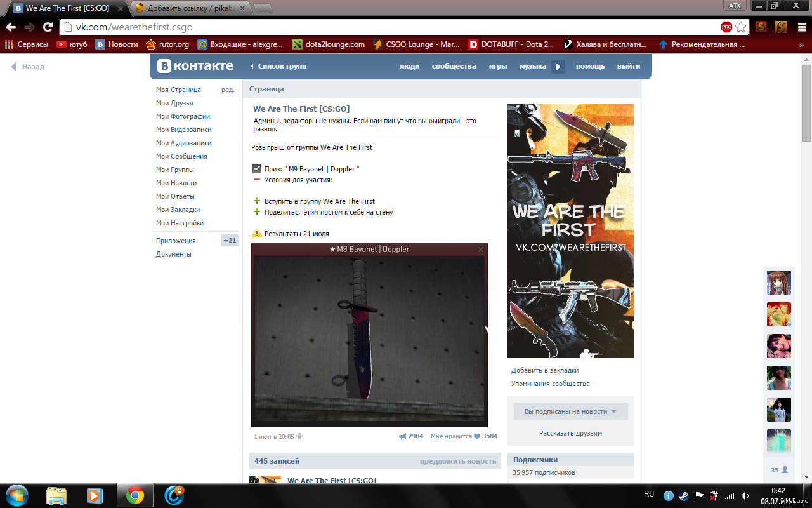The width and height of the screenshot is (812, 508).
Task: Open the Подписчики section header
Action: 570,459
